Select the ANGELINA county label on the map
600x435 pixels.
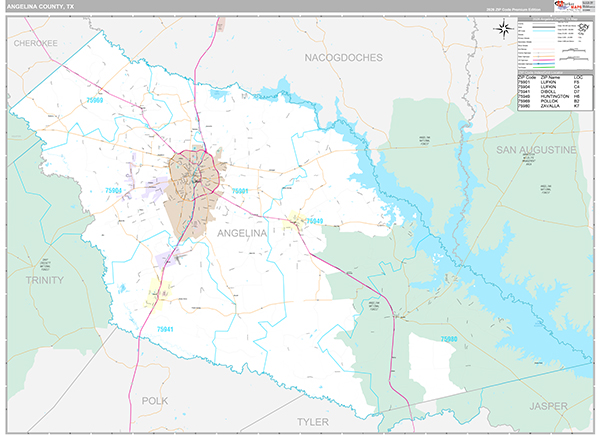click(x=242, y=233)
